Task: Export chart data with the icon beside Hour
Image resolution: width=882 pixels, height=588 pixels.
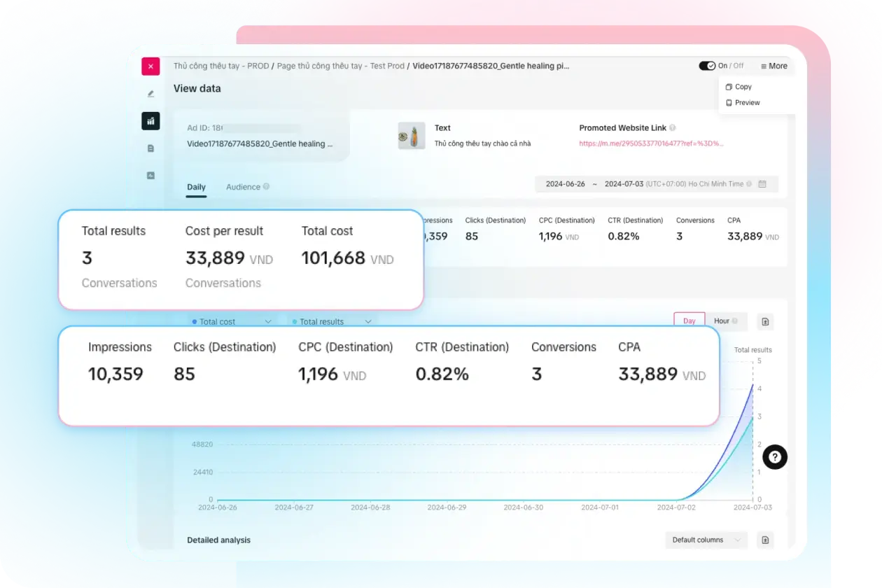Action: pyautogui.click(x=765, y=321)
